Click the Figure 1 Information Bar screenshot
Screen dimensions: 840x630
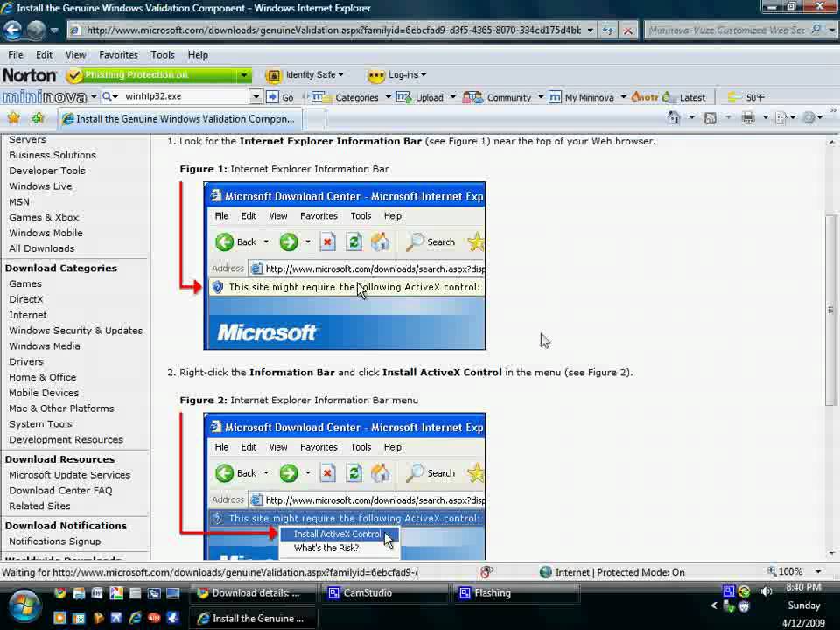pos(345,266)
